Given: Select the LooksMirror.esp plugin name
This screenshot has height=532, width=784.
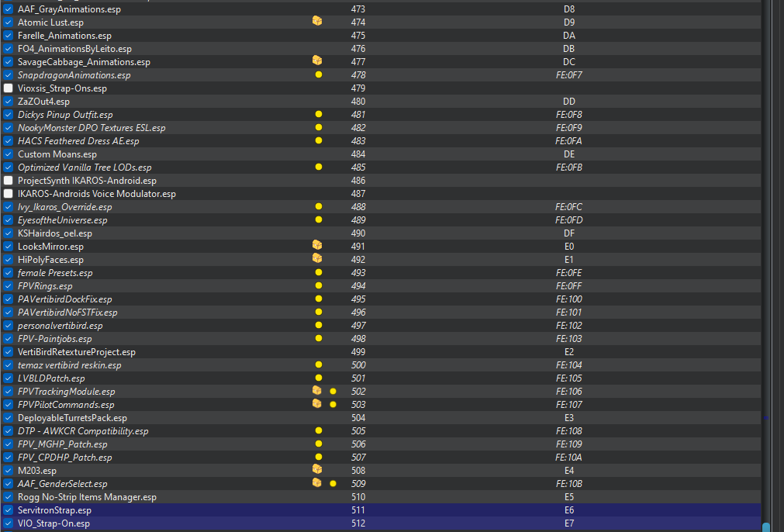Looking at the screenshot, I should (x=50, y=247).
